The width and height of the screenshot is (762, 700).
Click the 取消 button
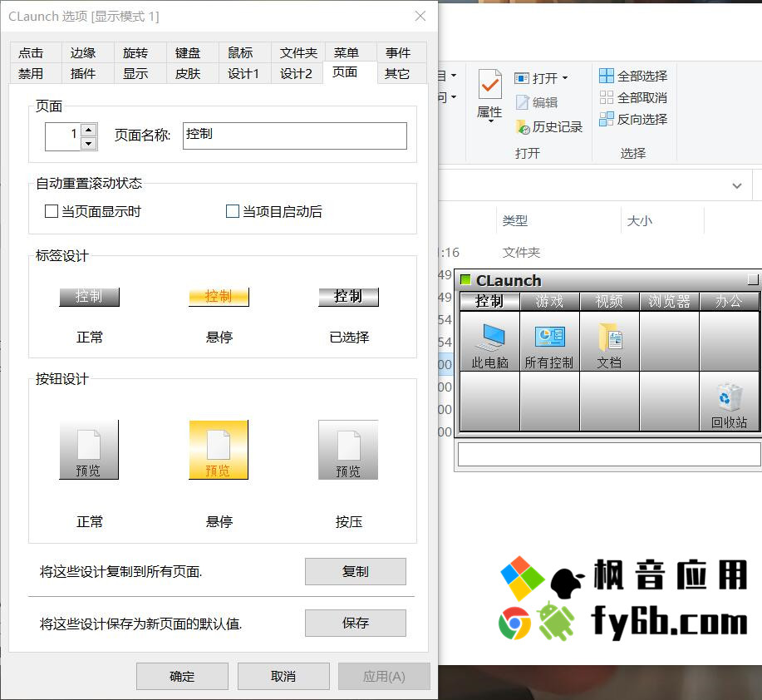(x=283, y=676)
